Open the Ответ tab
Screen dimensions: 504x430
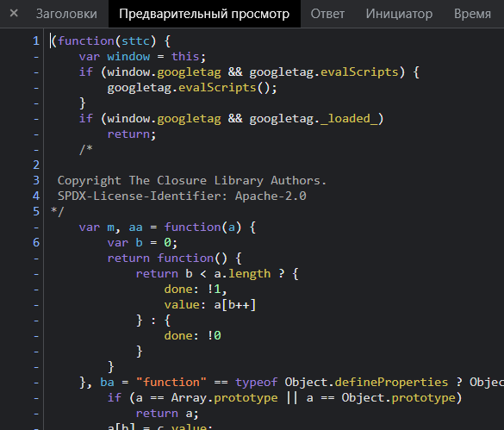pos(327,14)
